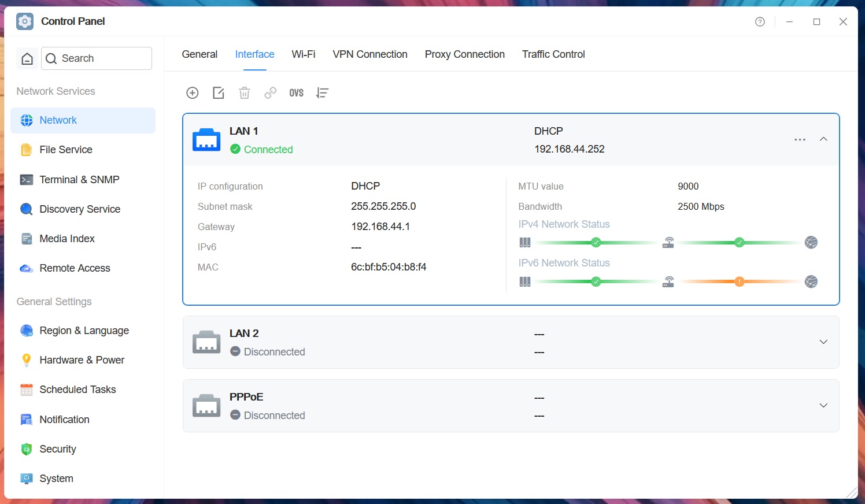Click IPv4 router-to-internet green check
The image size is (865, 504).
(x=740, y=243)
